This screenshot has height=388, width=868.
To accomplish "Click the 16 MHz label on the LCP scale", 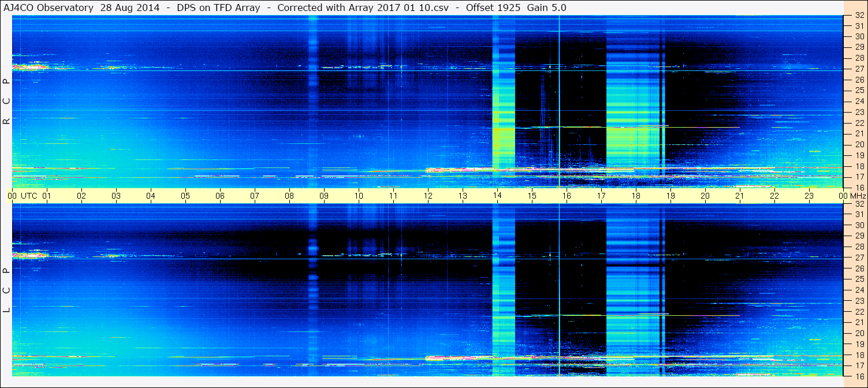I will click(x=859, y=375).
